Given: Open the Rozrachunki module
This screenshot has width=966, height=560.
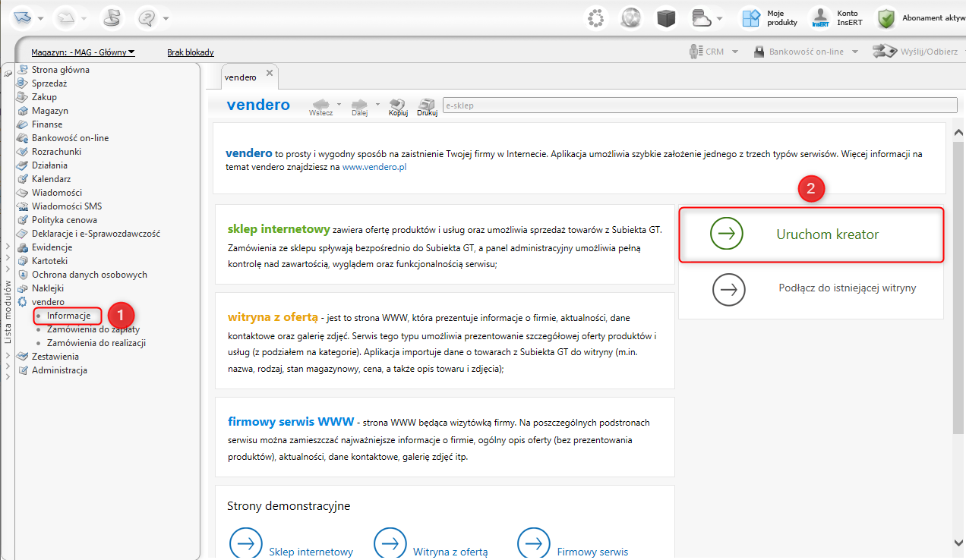Looking at the screenshot, I should coord(57,152).
